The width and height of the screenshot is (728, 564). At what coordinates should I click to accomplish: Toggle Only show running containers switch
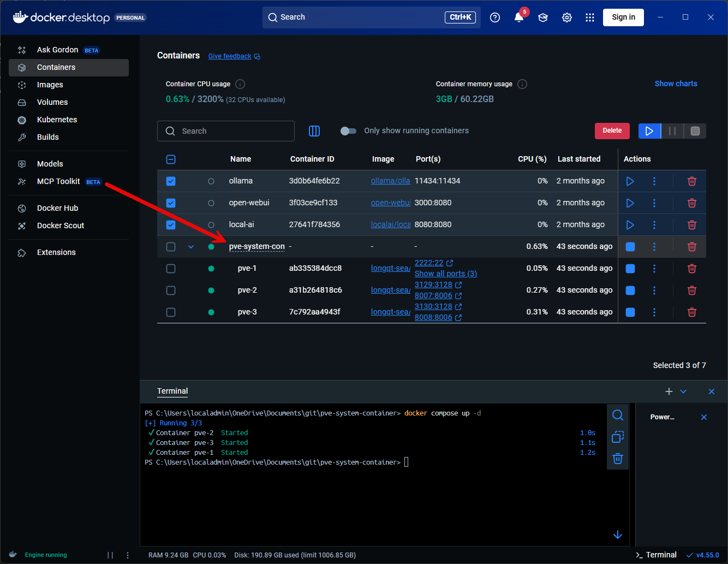click(x=348, y=131)
